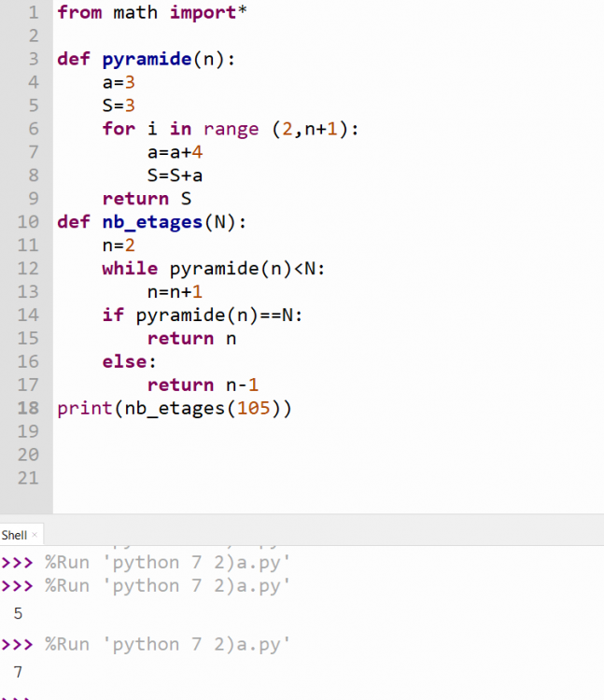Click the 'for i in range' loop line
This screenshot has height=700, width=604.
(230, 129)
